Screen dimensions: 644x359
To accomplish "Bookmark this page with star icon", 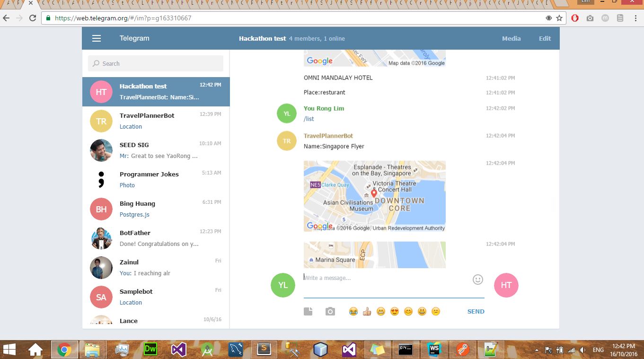I will point(559,18).
